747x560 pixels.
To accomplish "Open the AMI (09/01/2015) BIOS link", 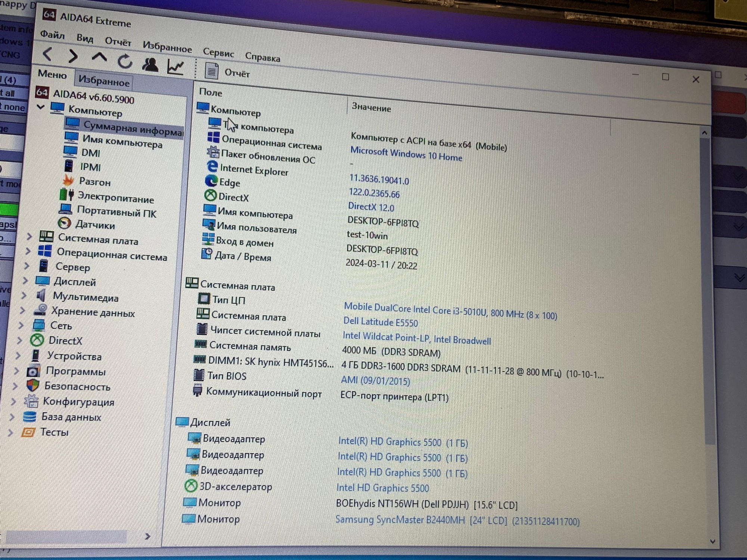I will pos(375,380).
